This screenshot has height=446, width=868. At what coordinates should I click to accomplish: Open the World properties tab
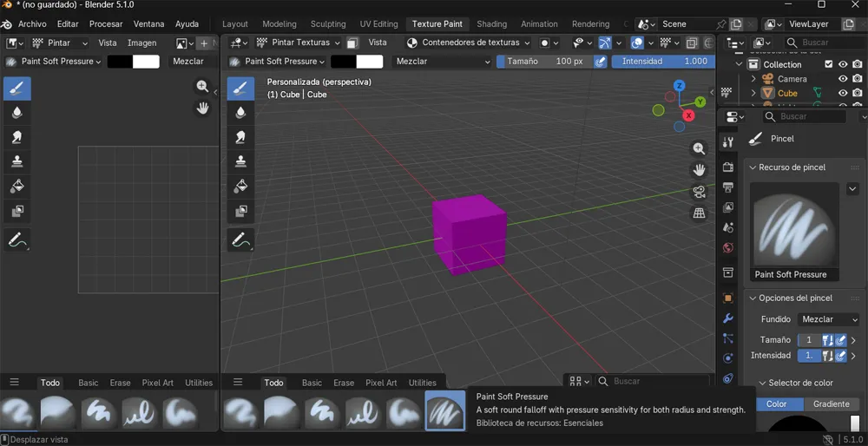pyautogui.click(x=728, y=248)
